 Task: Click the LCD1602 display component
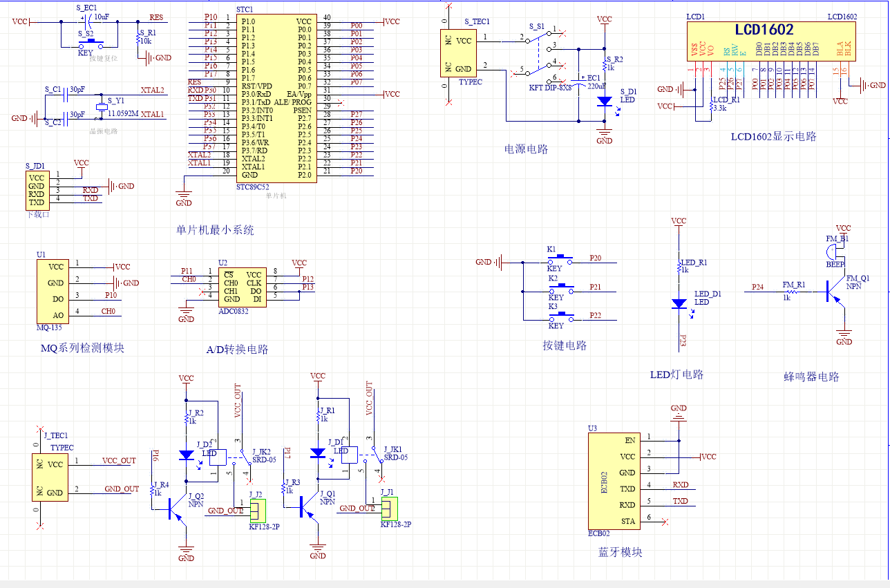point(770,40)
